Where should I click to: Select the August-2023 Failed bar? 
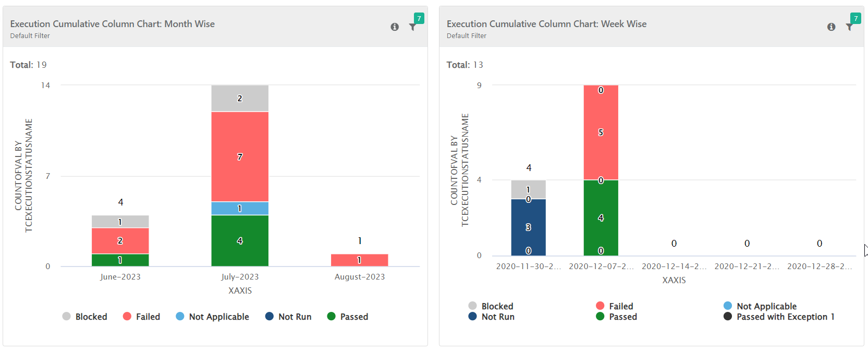coord(359,260)
